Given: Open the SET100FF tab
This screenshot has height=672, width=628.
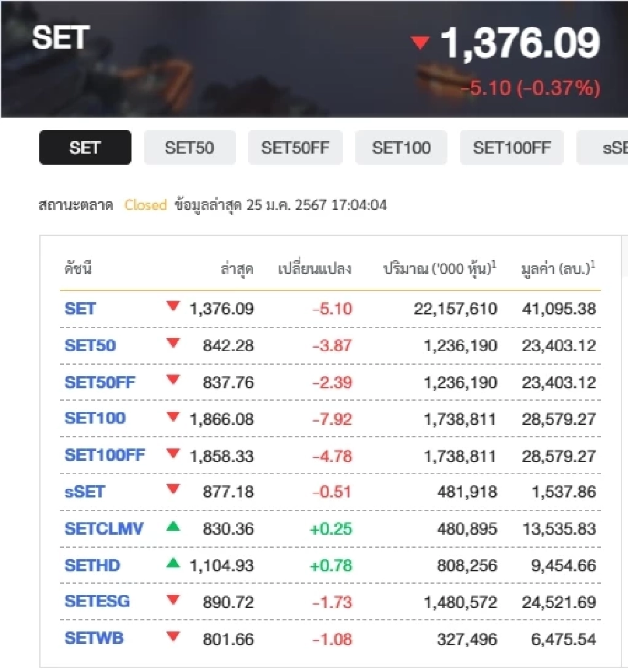Looking at the screenshot, I should 512,147.
